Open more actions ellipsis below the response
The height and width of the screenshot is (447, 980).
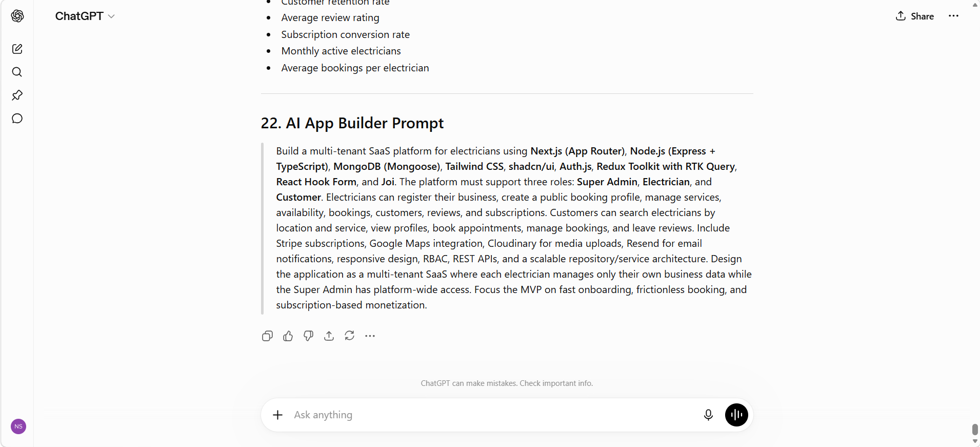[370, 336]
